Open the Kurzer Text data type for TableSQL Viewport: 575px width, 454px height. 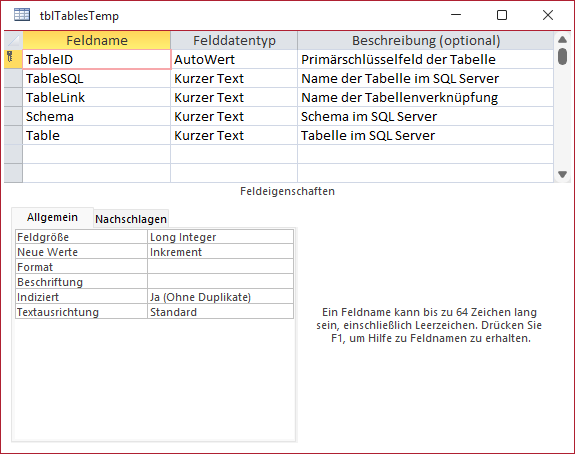[234, 78]
